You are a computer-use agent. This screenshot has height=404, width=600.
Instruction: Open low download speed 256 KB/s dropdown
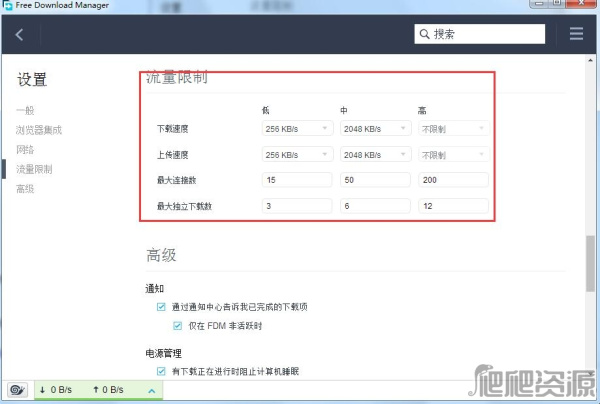click(x=297, y=129)
